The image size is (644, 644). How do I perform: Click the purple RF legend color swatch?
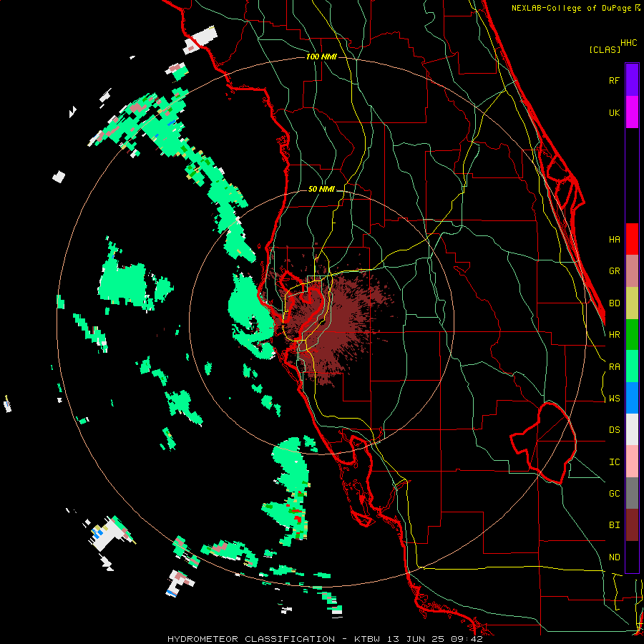(632, 80)
